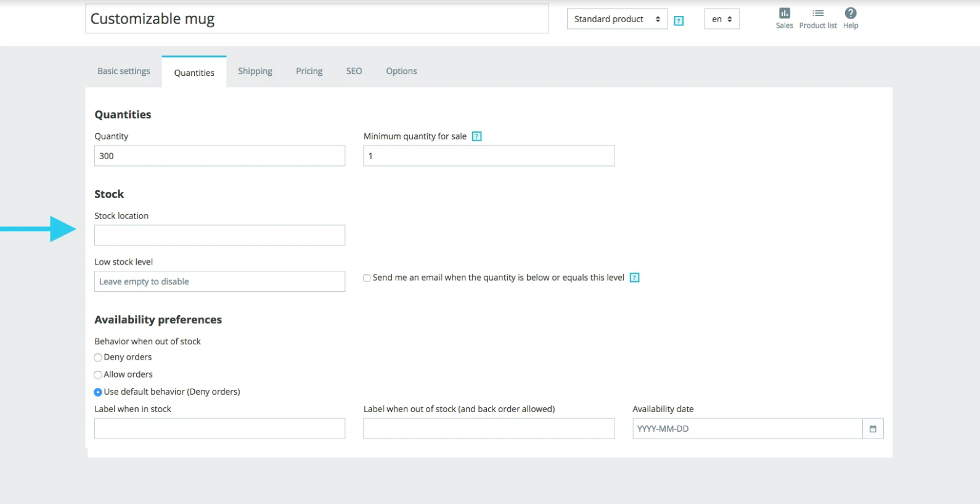Enable low stock email notification checkbox
The image size is (980, 504).
(x=367, y=278)
